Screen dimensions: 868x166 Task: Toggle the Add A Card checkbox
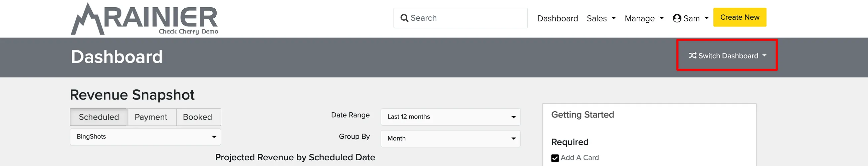(555, 158)
